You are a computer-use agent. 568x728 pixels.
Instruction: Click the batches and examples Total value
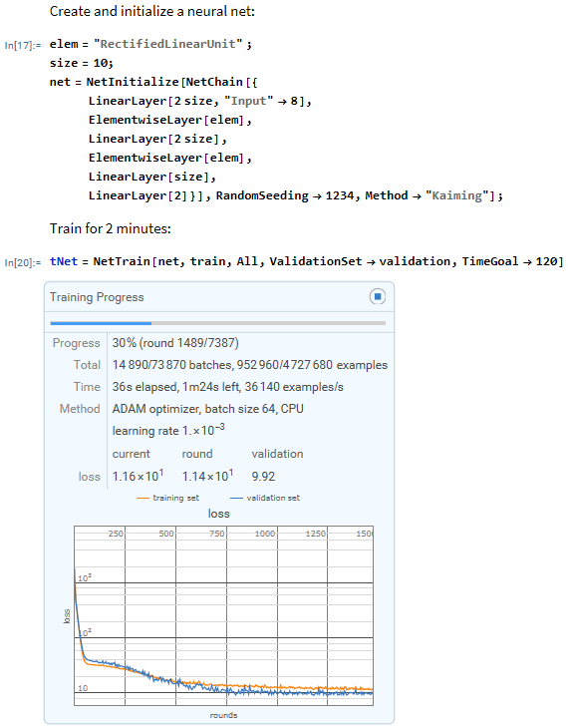tap(250, 365)
